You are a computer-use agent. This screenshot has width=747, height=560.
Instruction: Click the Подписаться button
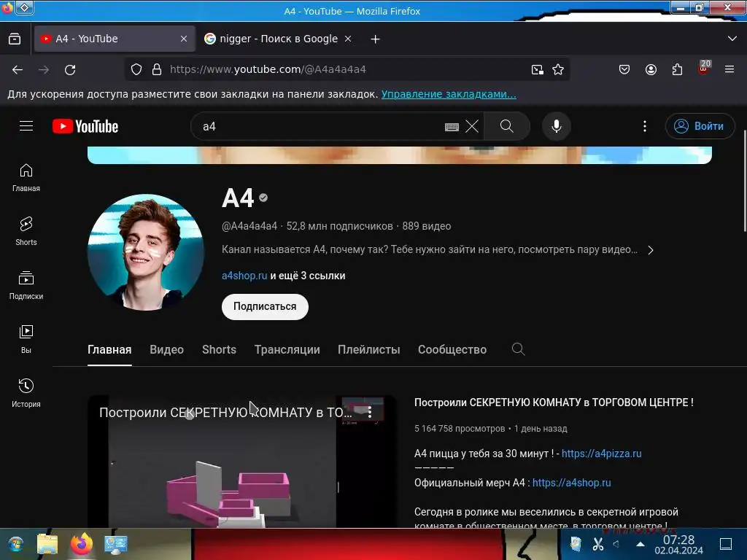[x=265, y=307]
